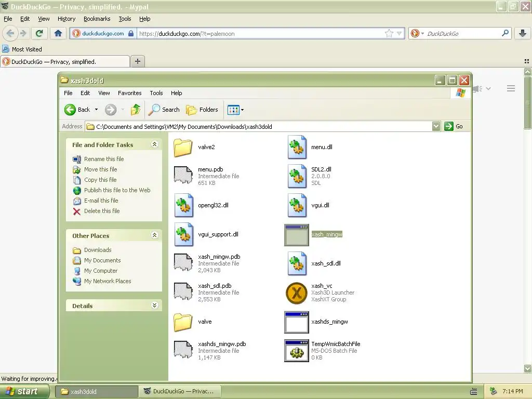Screen dimensions: 532x399
Task: Click Publish this file to the Web
Action: (x=117, y=190)
